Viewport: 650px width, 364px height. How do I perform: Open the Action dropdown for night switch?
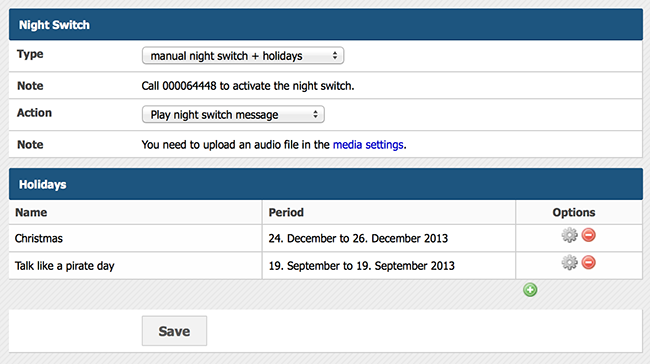click(233, 114)
